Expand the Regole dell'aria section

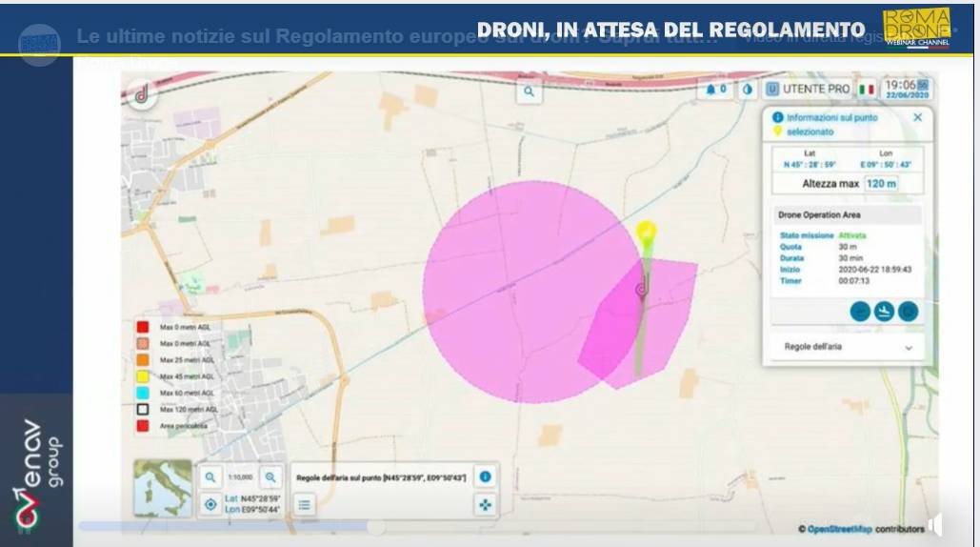point(908,348)
